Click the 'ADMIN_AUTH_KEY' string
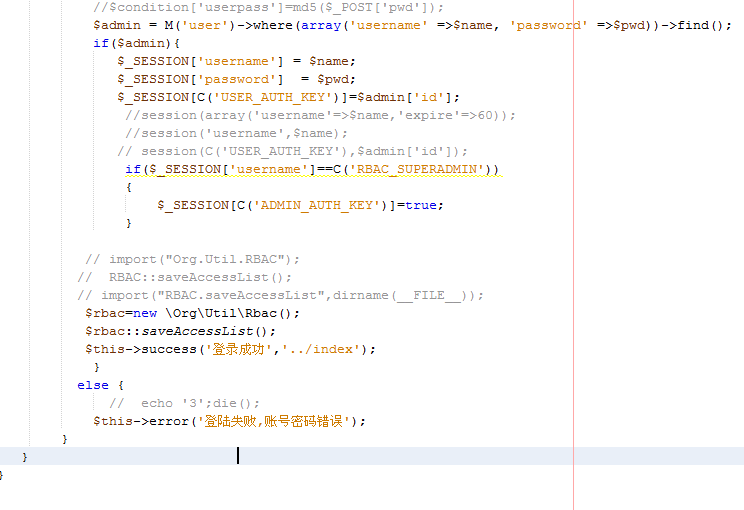 (316, 205)
